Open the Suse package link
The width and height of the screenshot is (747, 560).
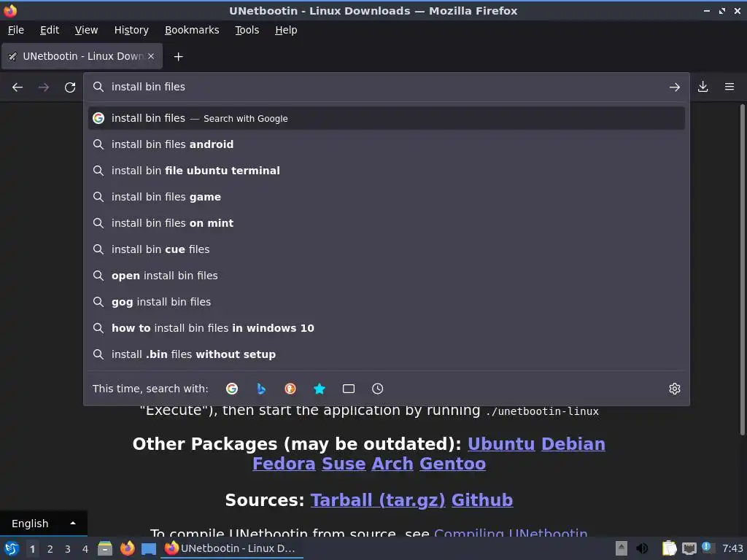(344, 464)
